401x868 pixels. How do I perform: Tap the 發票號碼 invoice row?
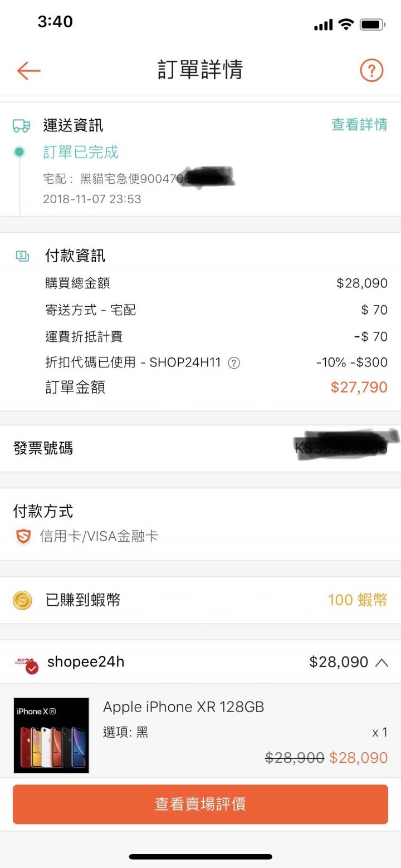[200, 448]
